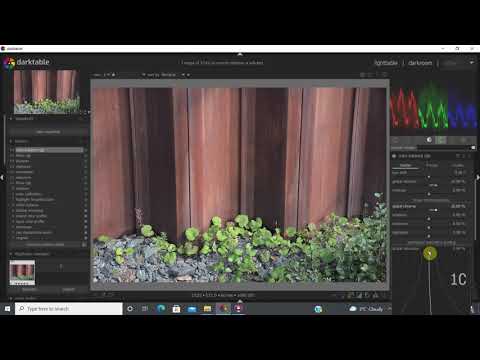Click the original button in duplicate manager

click(29, 290)
